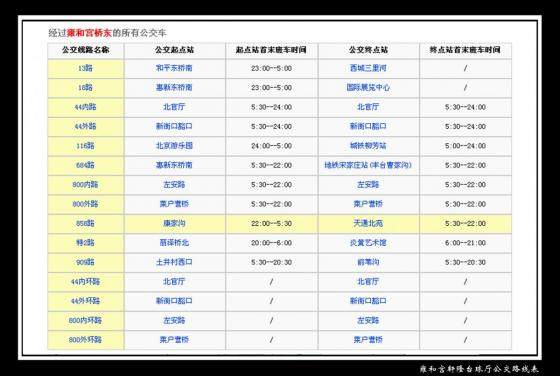
Task: Select terminal time 5:30--22:00 in 858路 row
Action: (465, 224)
